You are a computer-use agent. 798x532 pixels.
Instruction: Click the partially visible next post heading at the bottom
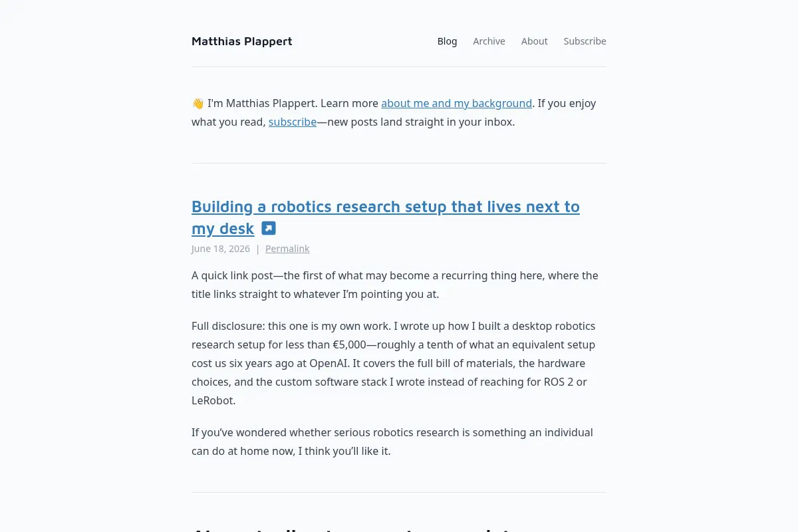(352, 529)
